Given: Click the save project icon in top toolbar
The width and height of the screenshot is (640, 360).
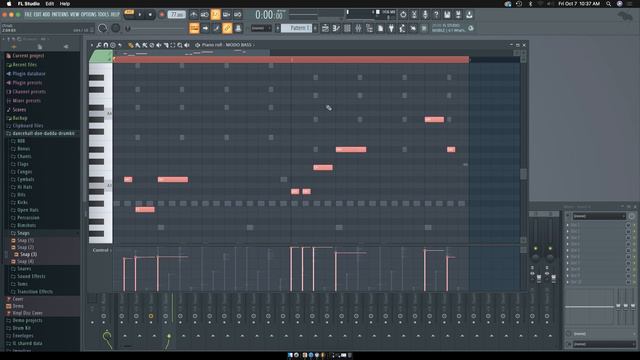Looking at the screenshot, I should [x=447, y=15].
